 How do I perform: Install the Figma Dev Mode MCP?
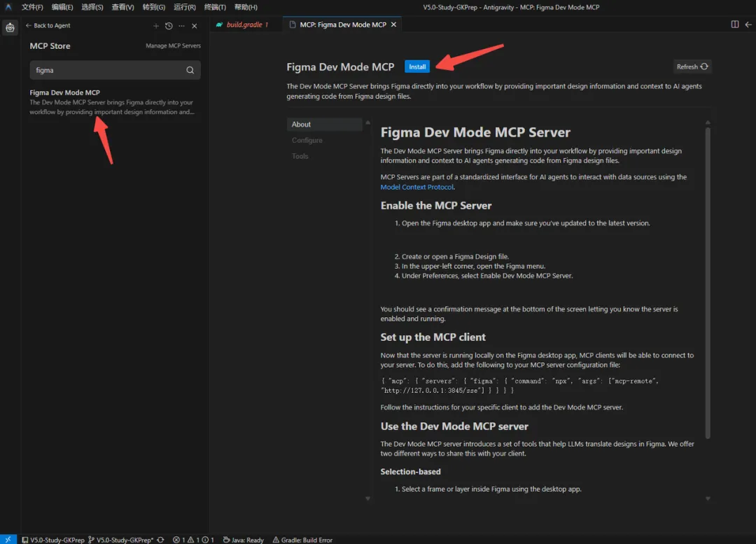[417, 67]
